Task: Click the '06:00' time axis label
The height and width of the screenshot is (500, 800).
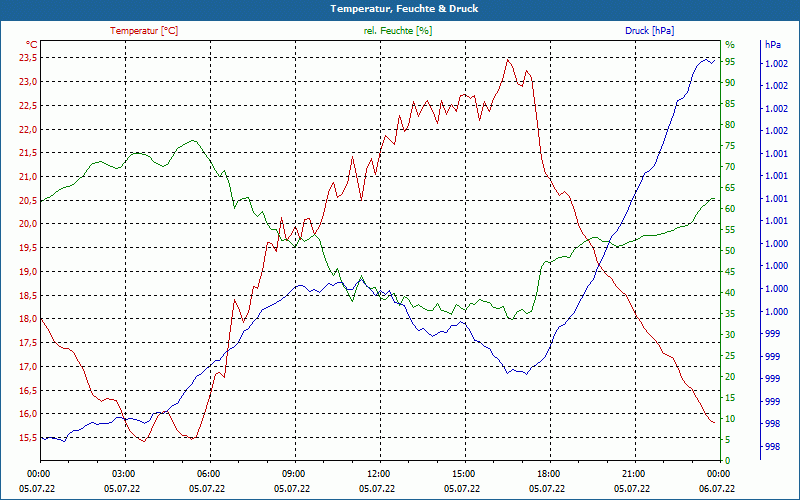Action: 207,473
